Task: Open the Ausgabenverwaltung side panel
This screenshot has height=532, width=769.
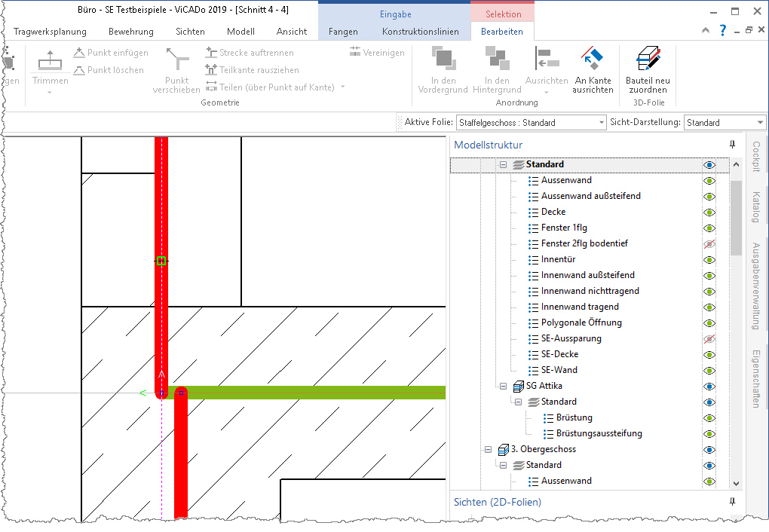Action: pyautogui.click(x=756, y=286)
